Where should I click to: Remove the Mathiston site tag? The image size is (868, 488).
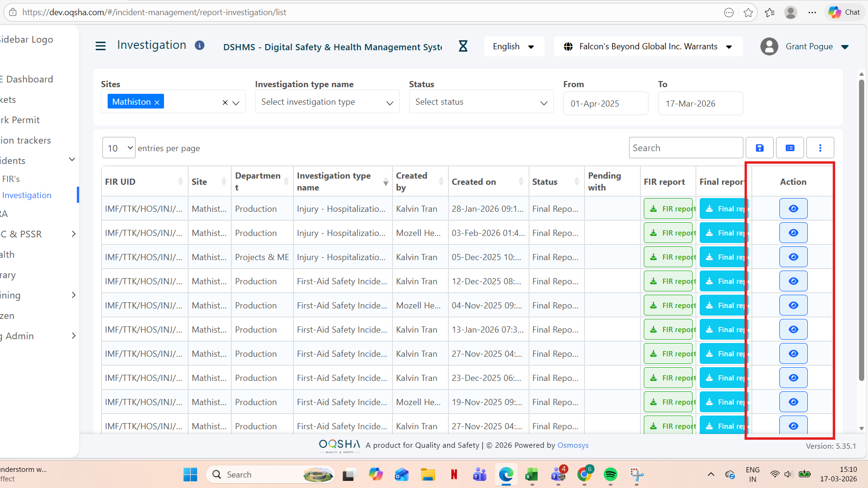156,102
